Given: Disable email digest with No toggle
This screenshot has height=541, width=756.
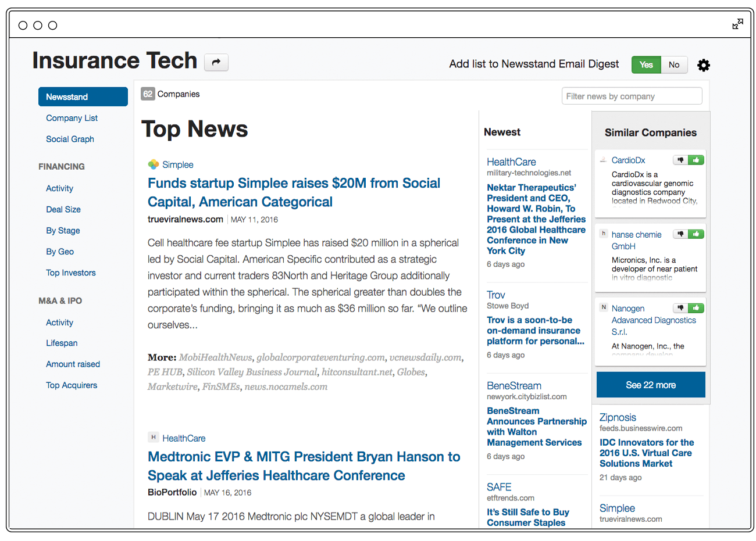Looking at the screenshot, I should [x=674, y=65].
